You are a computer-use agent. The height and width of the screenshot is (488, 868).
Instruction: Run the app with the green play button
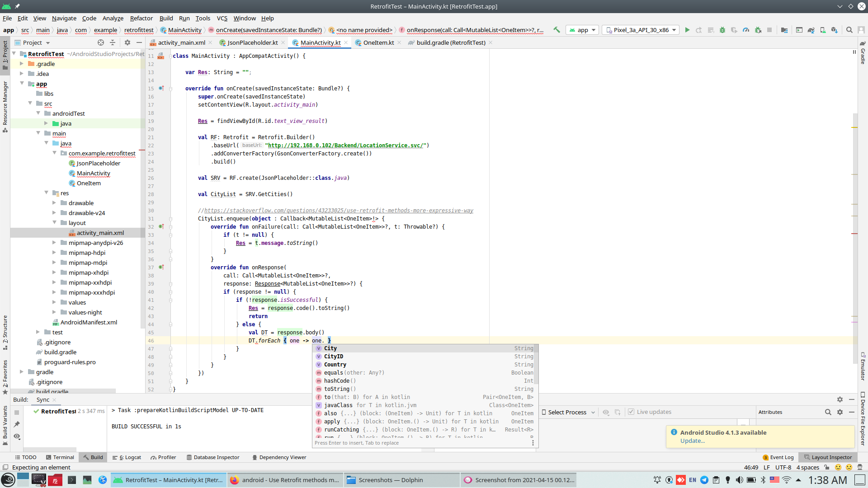tap(687, 30)
